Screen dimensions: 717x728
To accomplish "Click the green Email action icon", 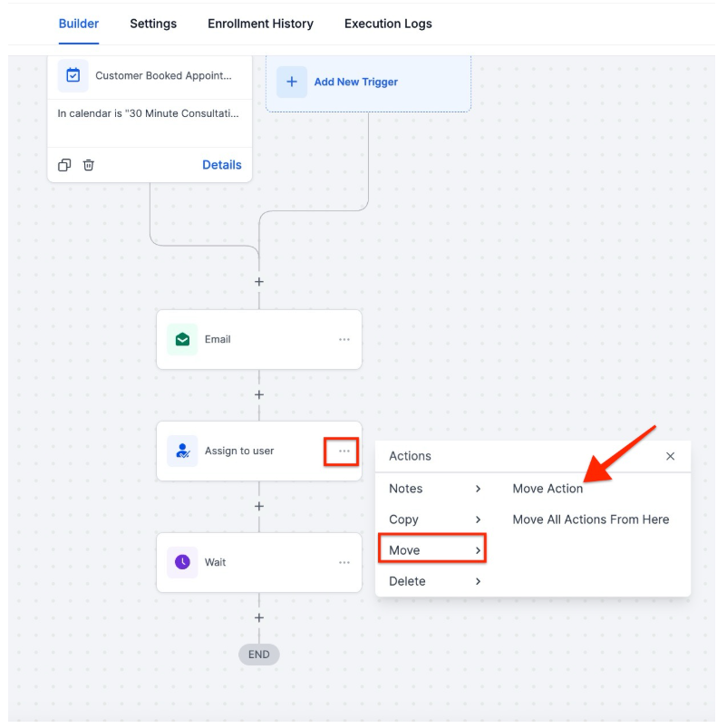I will tap(182, 339).
